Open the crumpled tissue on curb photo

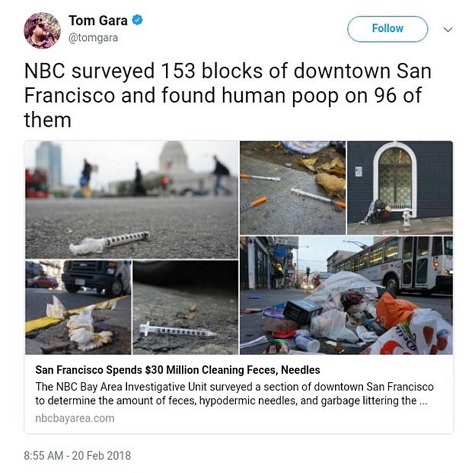click(78, 307)
